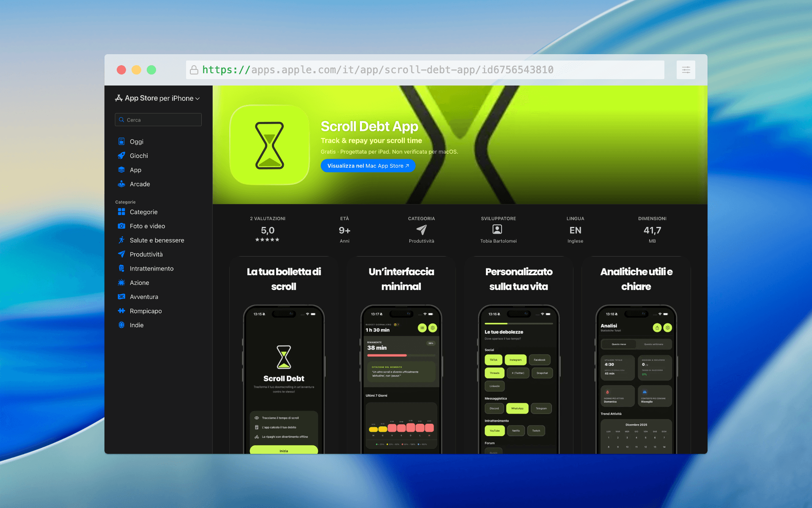
Task: Click the App Store logo icon
Action: (119, 98)
